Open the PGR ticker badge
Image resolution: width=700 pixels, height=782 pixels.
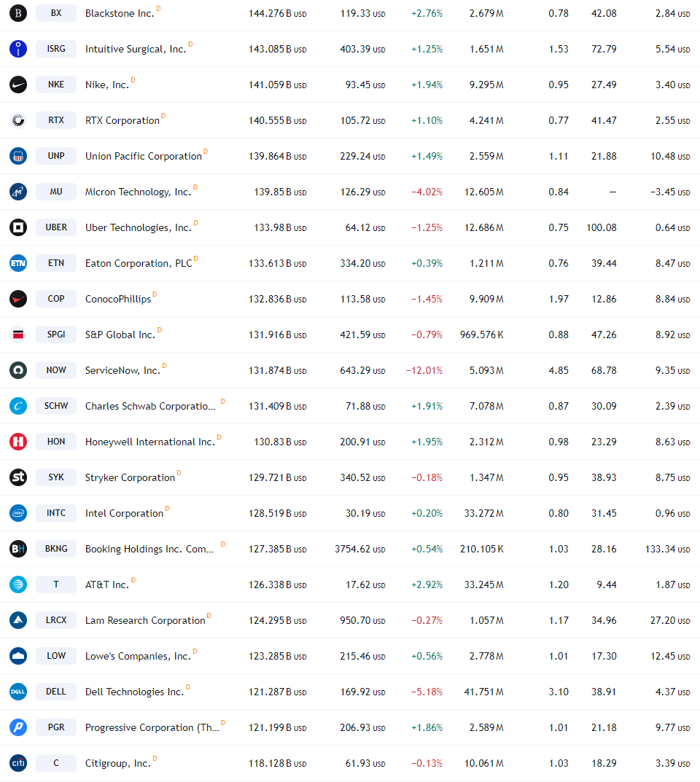pos(56,727)
